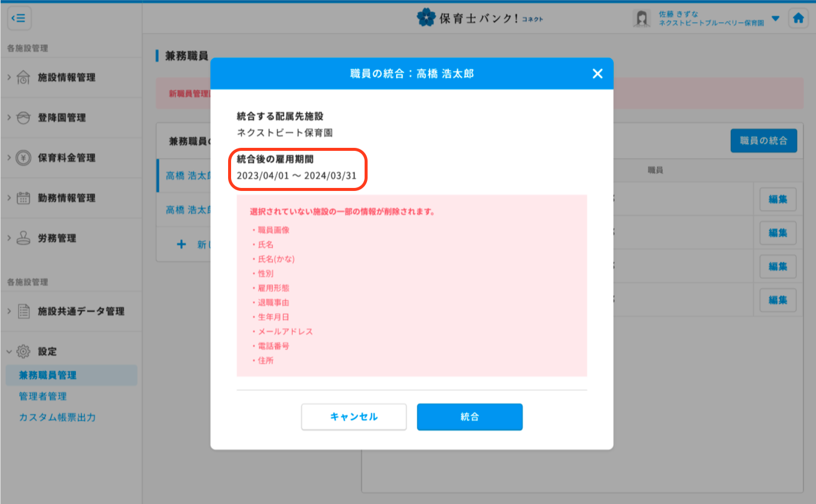816x504 pixels.
Task: Confirm with the blue 統合 button
Action: [x=469, y=417]
